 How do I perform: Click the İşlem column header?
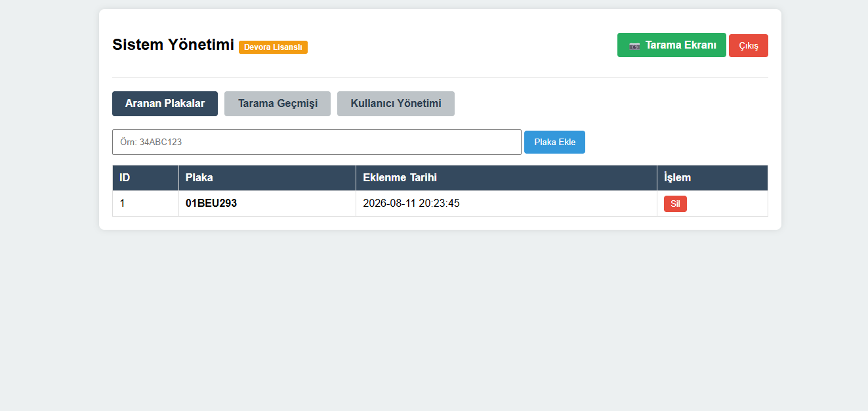[x=713, y=178]
